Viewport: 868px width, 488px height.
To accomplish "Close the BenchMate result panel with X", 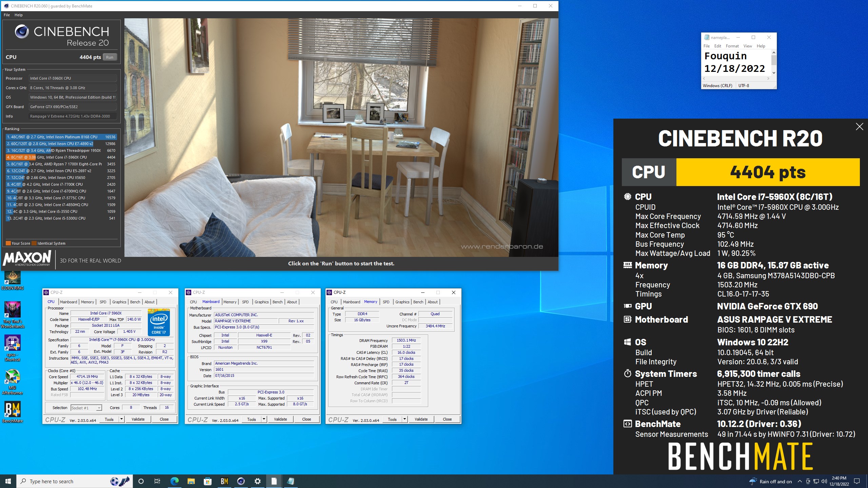I will [860, 127].
